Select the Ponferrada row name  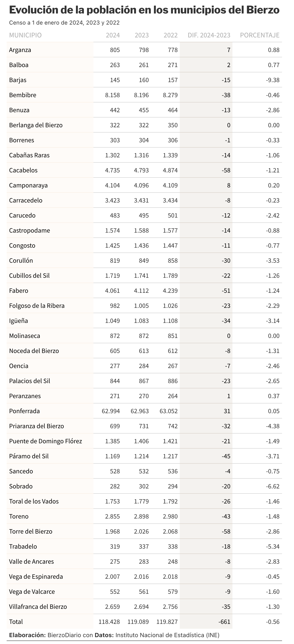click(25, 411)
